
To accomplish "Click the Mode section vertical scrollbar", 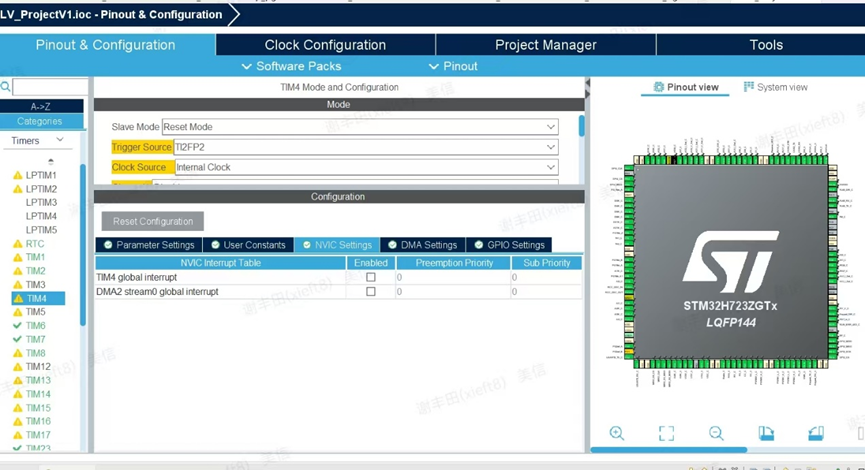I will tap(581, 126).
